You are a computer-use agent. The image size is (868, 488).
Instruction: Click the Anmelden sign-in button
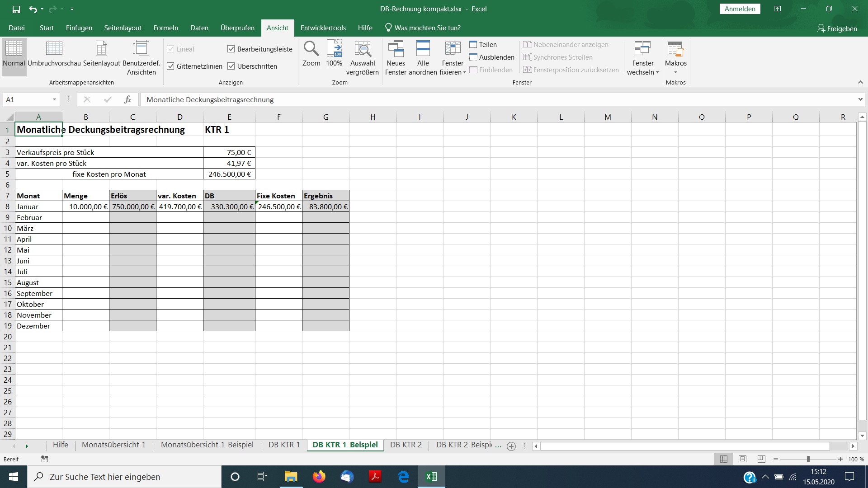tap(740, 9)
